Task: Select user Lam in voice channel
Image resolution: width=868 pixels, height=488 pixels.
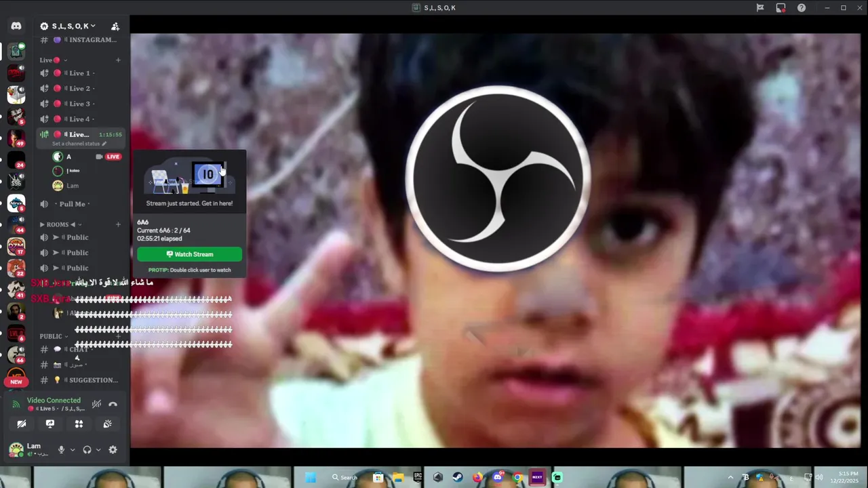Action: pyautogui.click(x=87, y=186)
